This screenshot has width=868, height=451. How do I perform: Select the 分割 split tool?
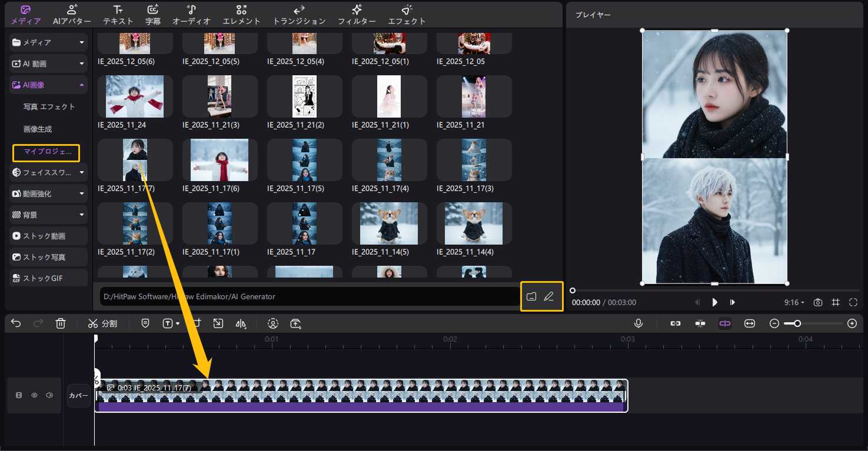pos(103,323)
